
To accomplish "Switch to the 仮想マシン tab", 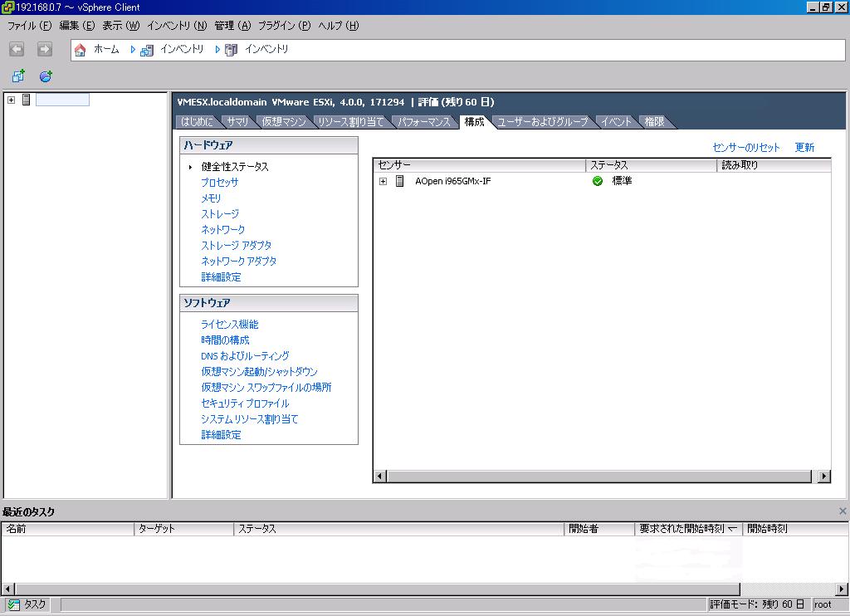I will tap(284, 122).
